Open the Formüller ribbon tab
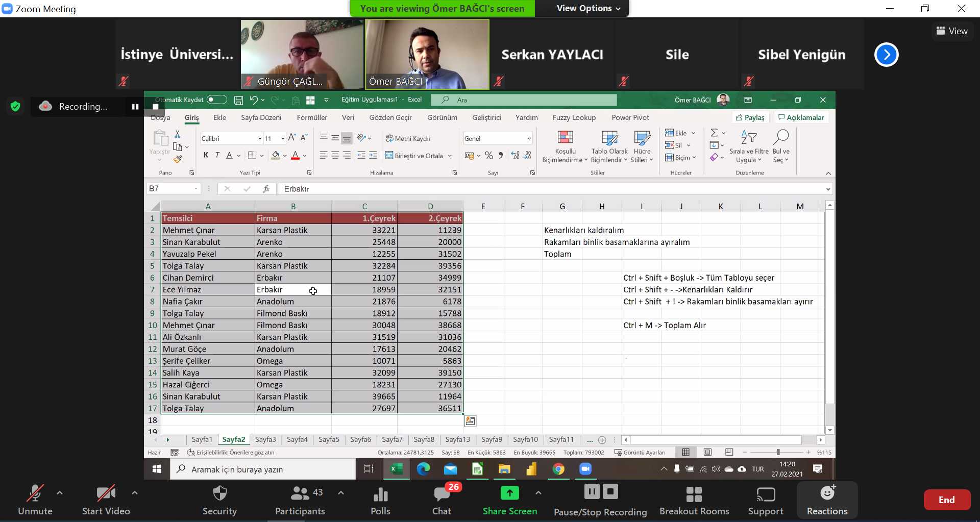 (312, 117)
